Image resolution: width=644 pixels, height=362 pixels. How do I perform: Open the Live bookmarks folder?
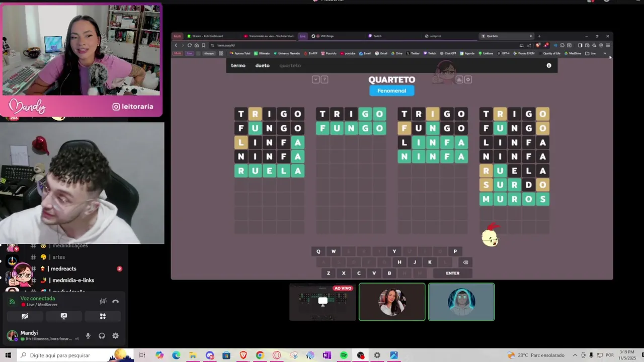[x=591, y=53]
